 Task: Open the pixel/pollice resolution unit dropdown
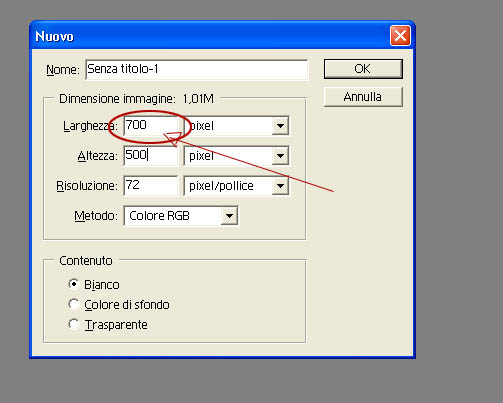280,186
